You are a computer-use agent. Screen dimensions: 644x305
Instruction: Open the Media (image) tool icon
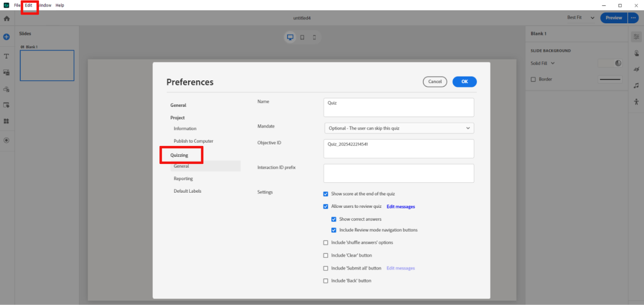click(x=7, y=72)
